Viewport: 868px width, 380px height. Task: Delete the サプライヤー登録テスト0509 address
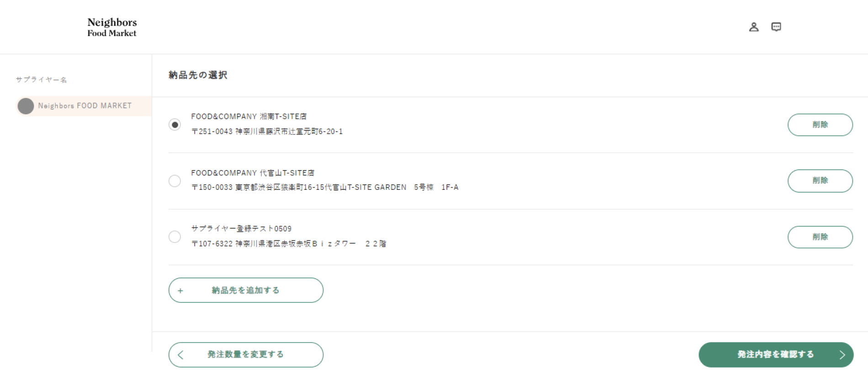coord(820,237)
